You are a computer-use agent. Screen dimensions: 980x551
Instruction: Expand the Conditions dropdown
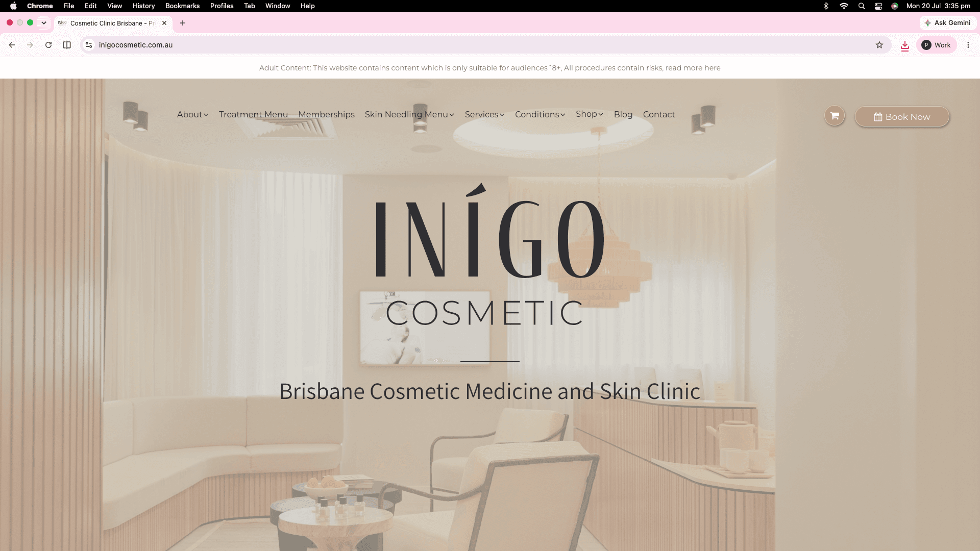point(540,114)
